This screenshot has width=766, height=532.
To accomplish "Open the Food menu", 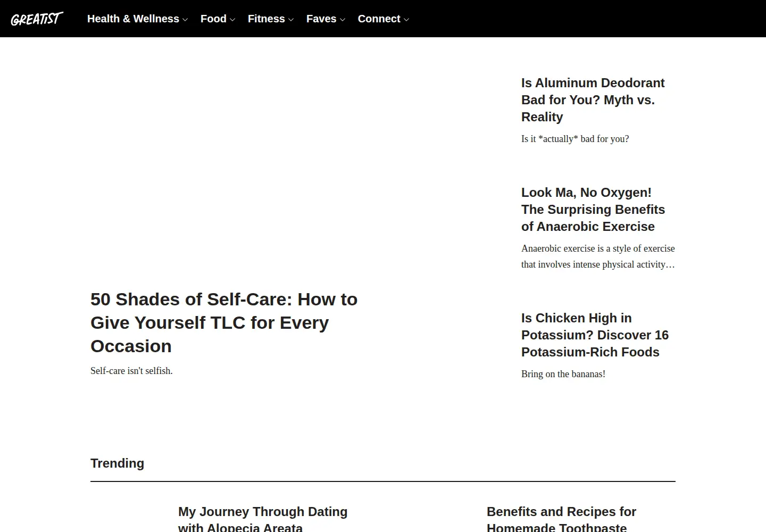I will (x=213, y=19).
